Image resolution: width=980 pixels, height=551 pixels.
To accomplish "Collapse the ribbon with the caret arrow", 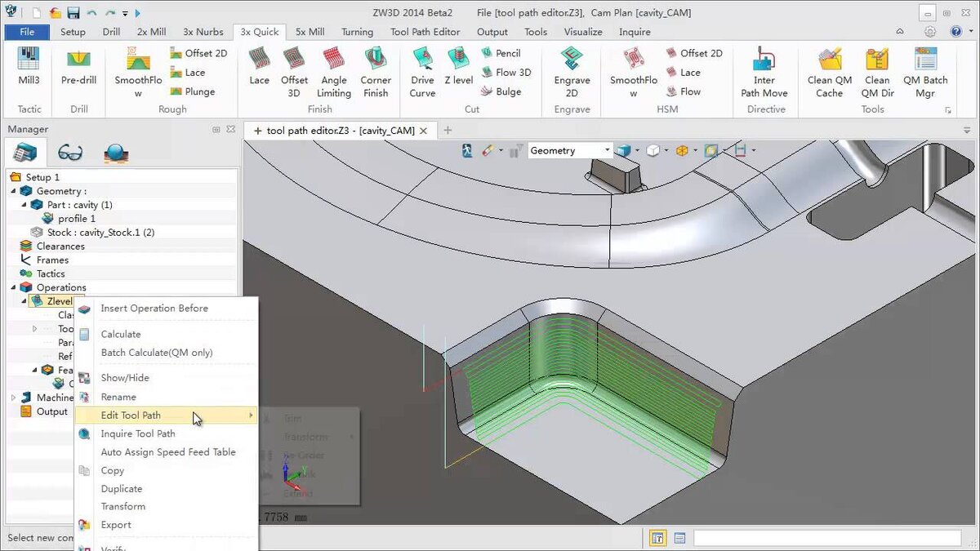I will (900, 32).
